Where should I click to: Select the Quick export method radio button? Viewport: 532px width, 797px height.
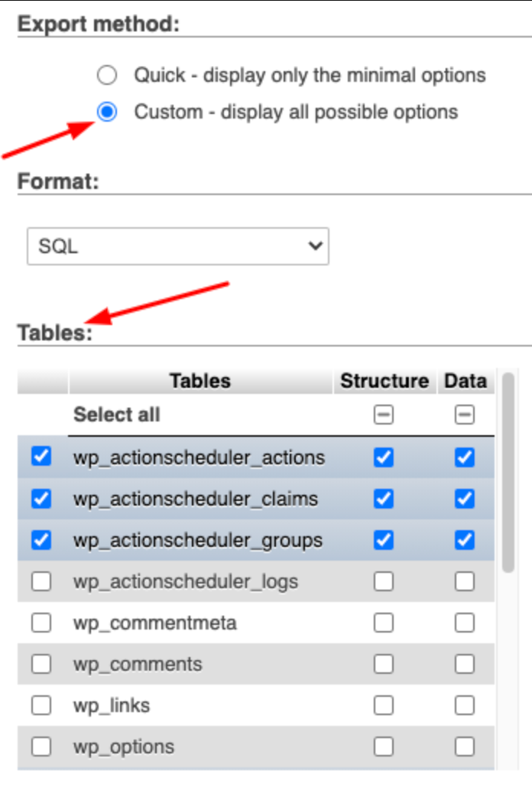[x=107, y=75]
